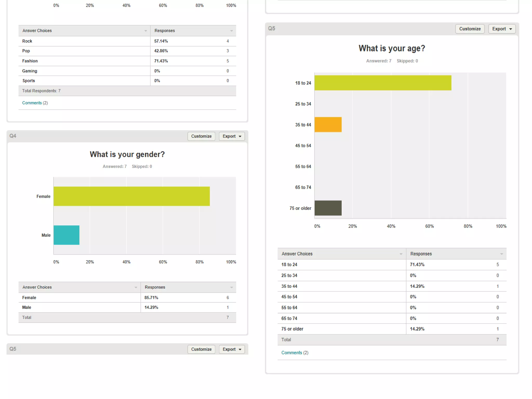Sort gender table by Responses arrow
532x399 pixels.
point(231,287)
